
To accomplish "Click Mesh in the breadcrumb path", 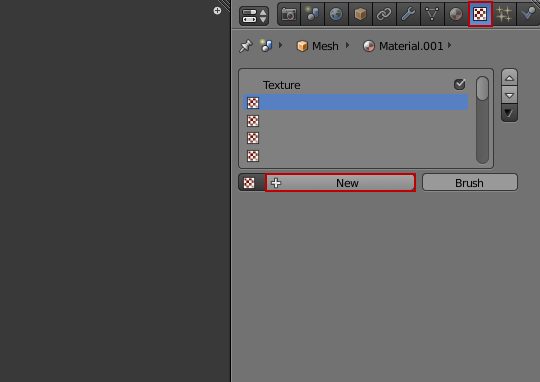I will click(x=318, y=46).
